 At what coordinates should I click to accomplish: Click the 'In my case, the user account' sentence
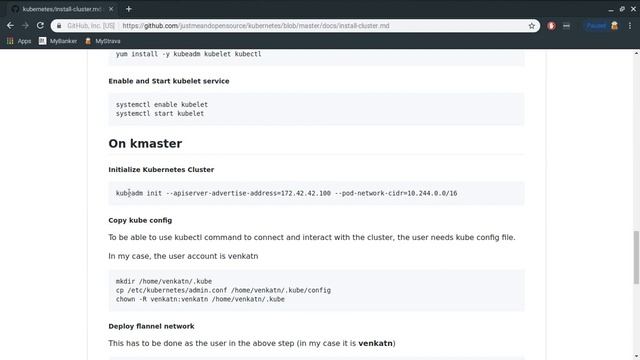pyautogui.click(x=183, y=256)
